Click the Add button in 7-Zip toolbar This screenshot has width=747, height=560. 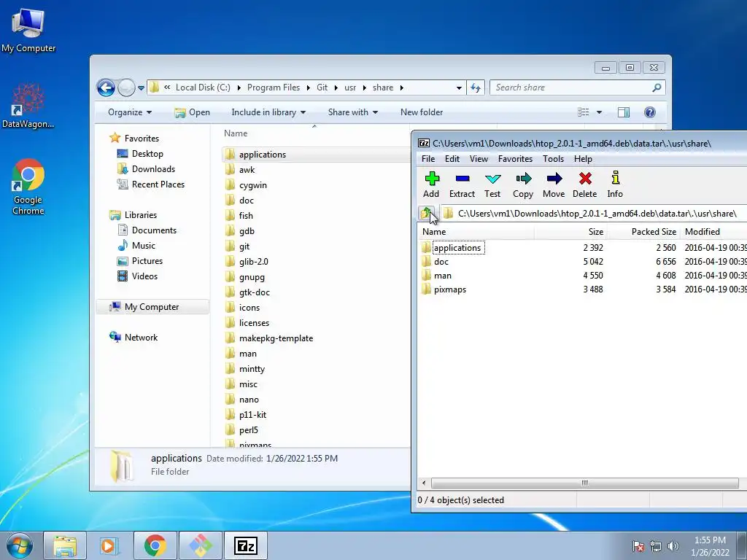[x=431, y=184]
